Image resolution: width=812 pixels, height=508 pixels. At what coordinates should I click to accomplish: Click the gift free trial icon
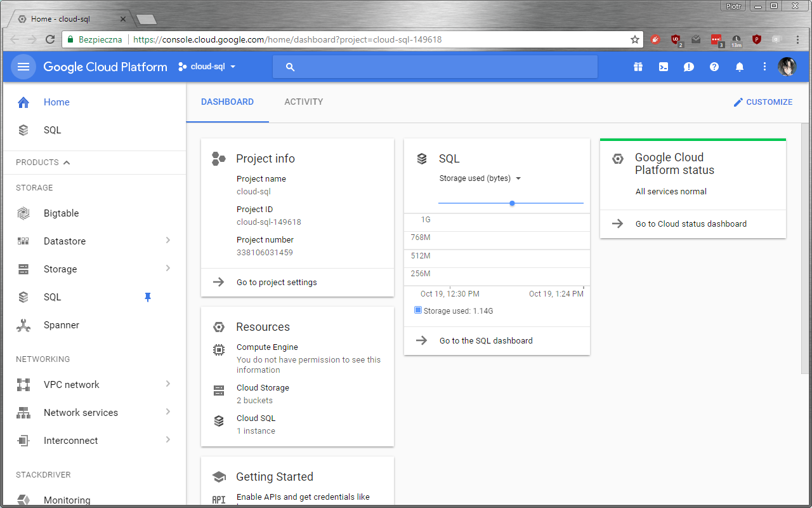coord(638,67)
